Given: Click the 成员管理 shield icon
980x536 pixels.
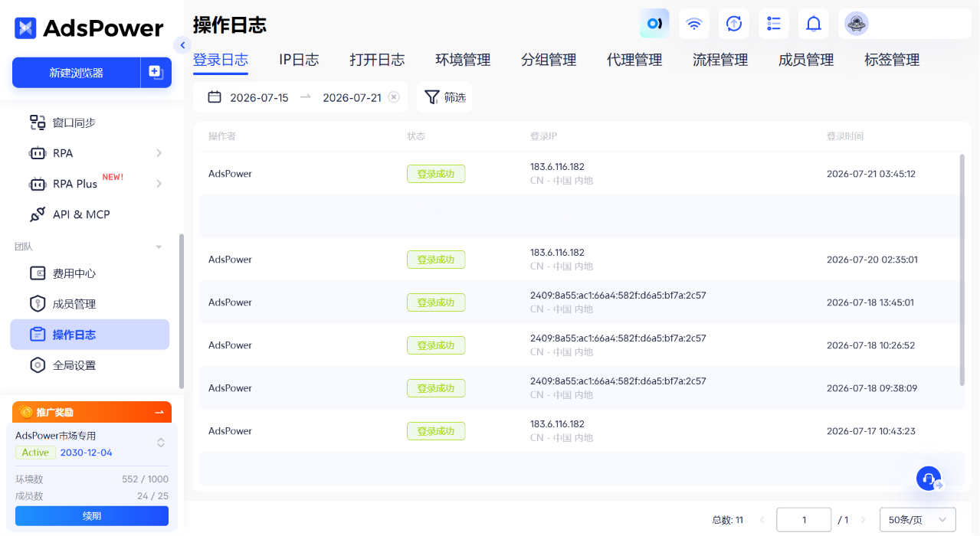Looking at the screenshot, I should pyautogui.click(x=38, y=304).
